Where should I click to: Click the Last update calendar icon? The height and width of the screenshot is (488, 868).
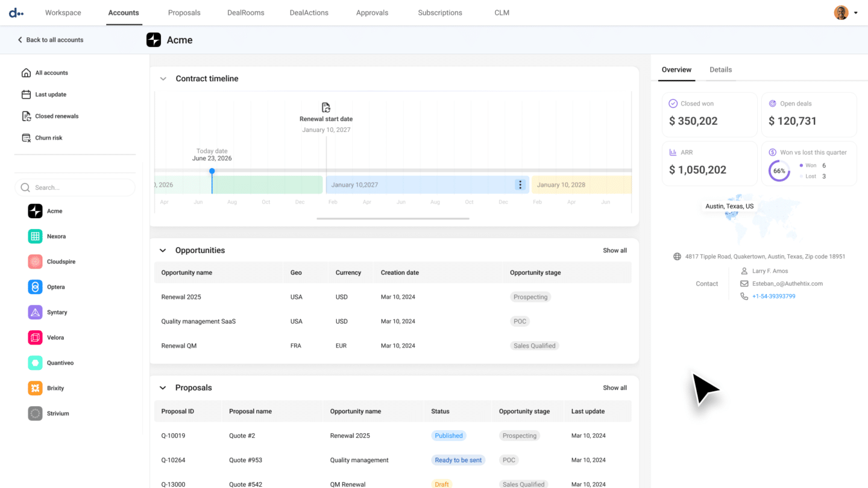coord(27,94)
